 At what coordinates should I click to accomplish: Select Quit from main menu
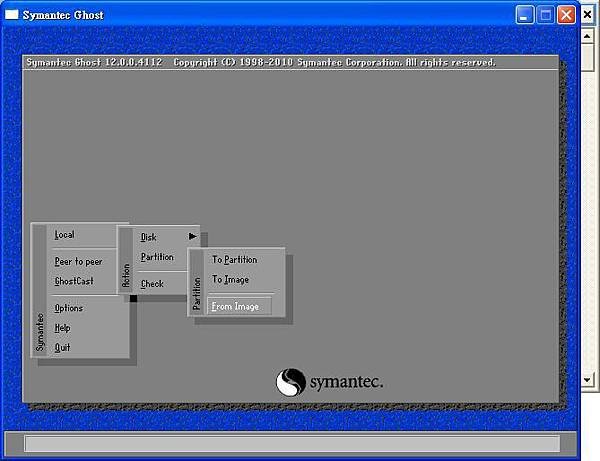62,347
